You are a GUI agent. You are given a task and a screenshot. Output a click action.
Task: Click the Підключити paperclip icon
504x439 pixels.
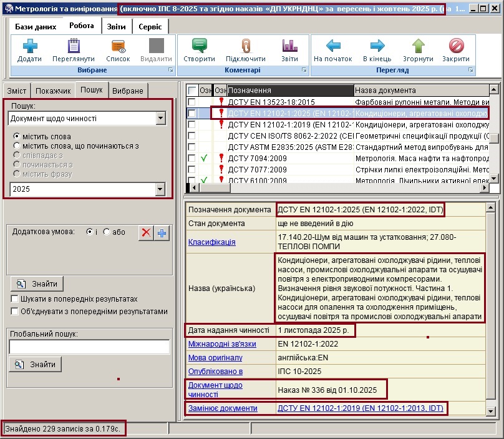point(245,46)
